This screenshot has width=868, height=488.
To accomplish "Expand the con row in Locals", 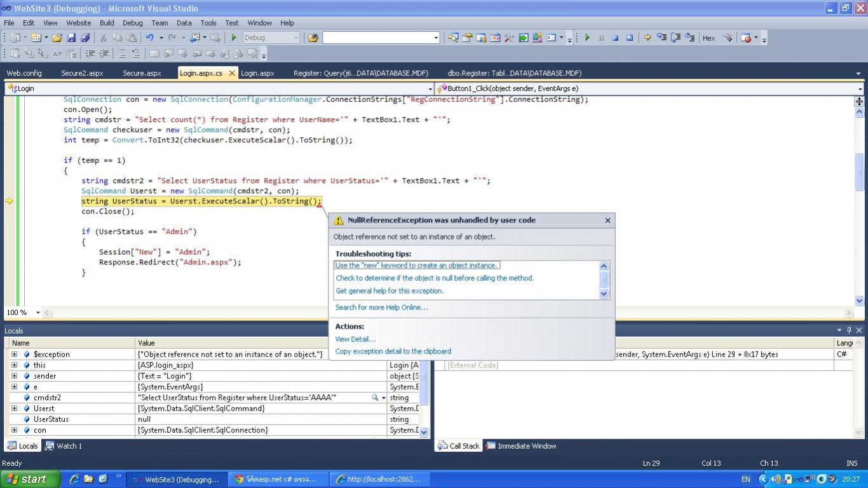I will point(15,430).
